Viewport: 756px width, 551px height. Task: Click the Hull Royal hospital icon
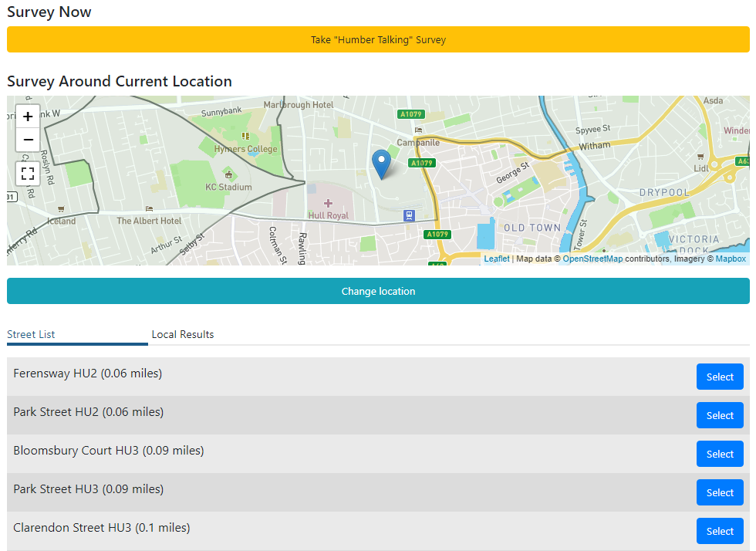[329, 203]
